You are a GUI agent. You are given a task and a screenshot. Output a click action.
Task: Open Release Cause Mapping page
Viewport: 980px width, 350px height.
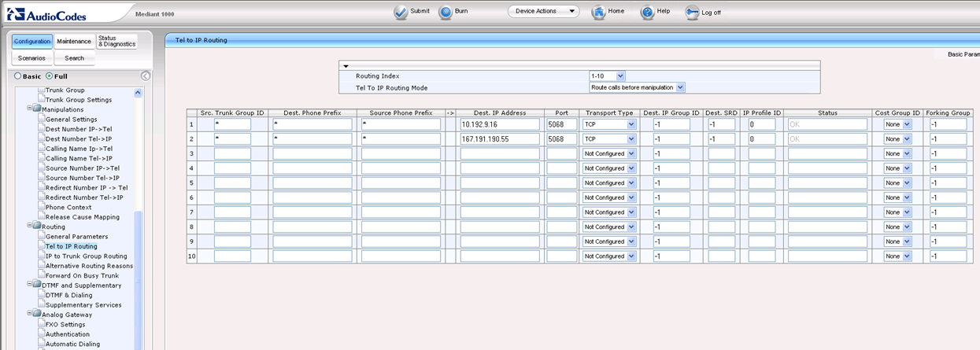pyautogui.click(x=83, y=217)
